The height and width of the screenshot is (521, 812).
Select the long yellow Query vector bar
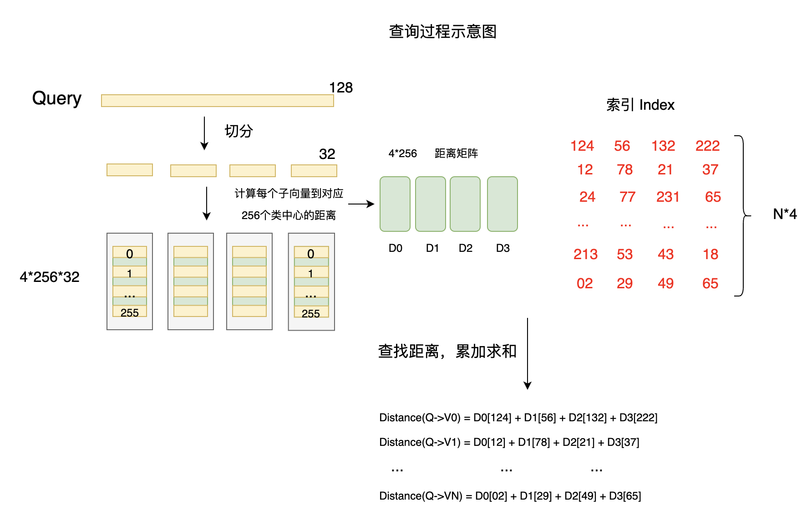tap(218, 101)
